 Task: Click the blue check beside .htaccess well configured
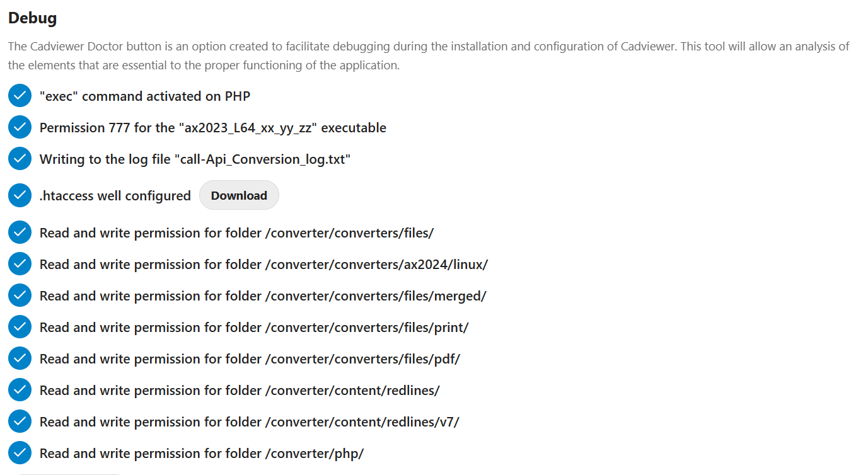click(20, 195)
